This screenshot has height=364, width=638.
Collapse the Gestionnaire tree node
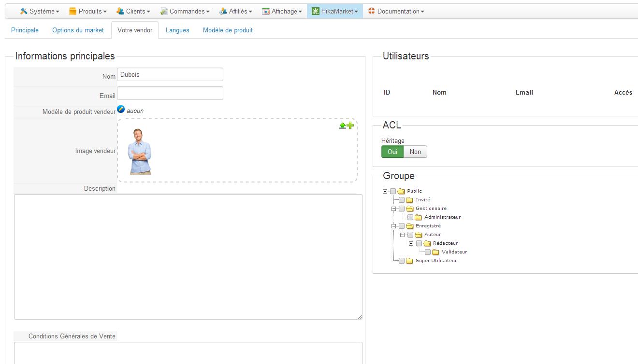(394, 209)
